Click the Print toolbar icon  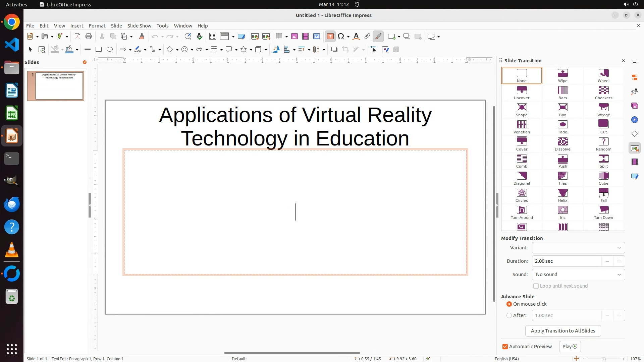(89, 37)
